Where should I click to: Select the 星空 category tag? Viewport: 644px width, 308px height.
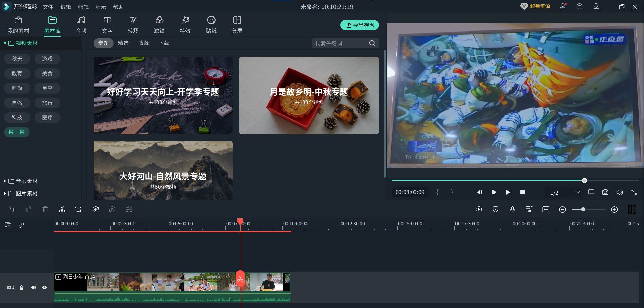point(47,88)
